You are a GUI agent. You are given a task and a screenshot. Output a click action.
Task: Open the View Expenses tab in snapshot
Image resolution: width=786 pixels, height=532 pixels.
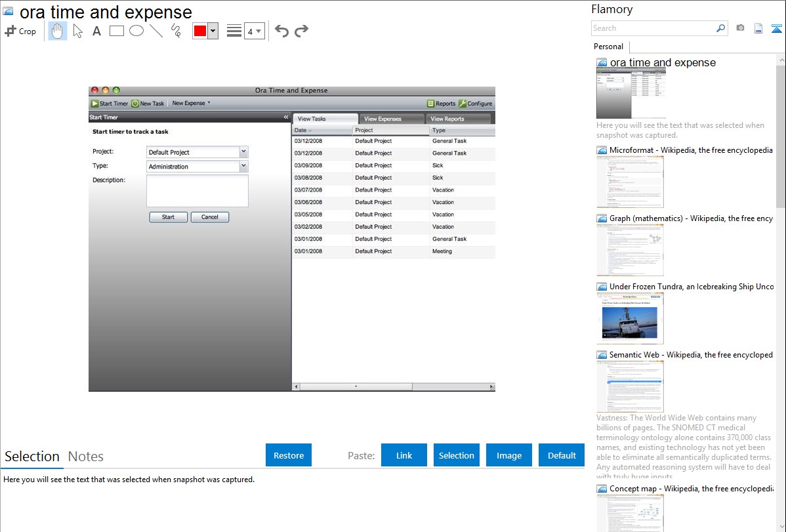392,119
